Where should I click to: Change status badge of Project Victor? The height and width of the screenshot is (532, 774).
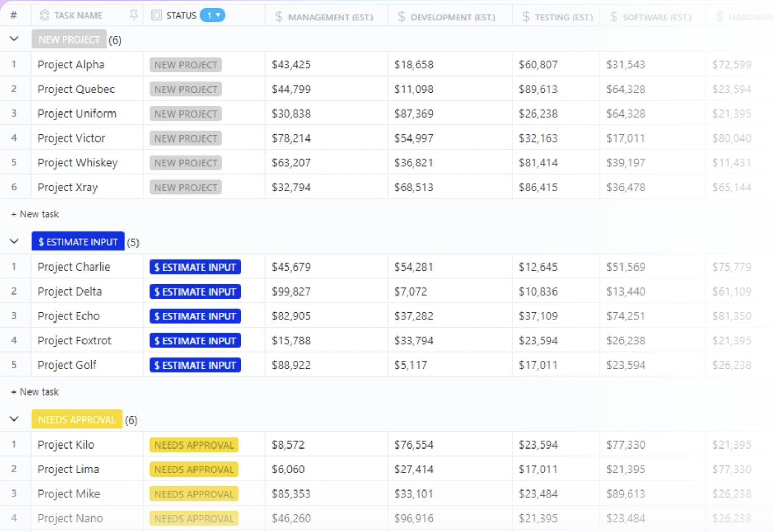[186, 138]
